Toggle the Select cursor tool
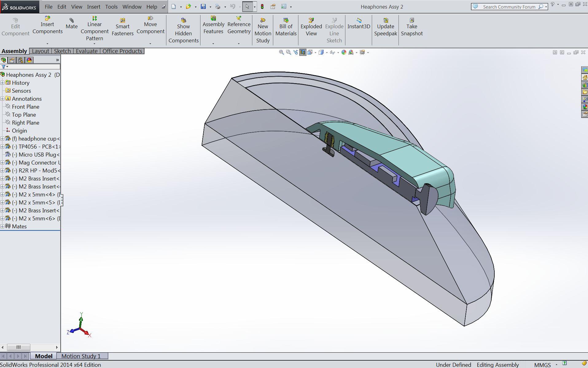Image resolution: width=588 pixels, height=368 pixels. coord(247,6)
